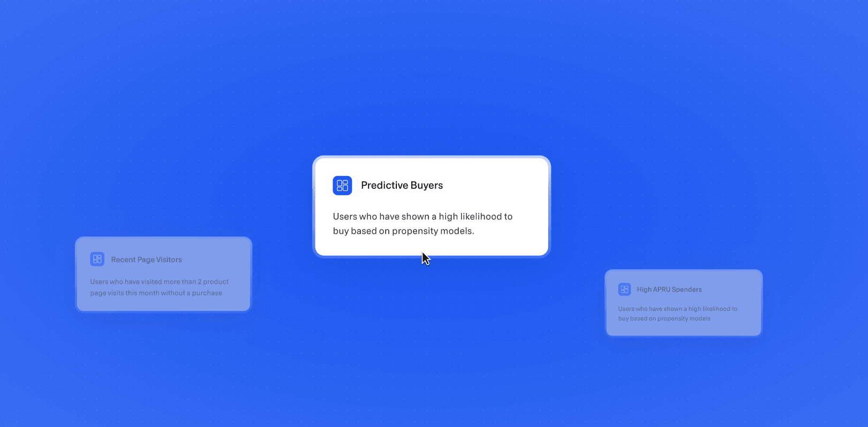The height and width of the screenshot is (427, 868).
Task: Click the High APRU Spenders segment icon
Action: (x=624, y=289)
